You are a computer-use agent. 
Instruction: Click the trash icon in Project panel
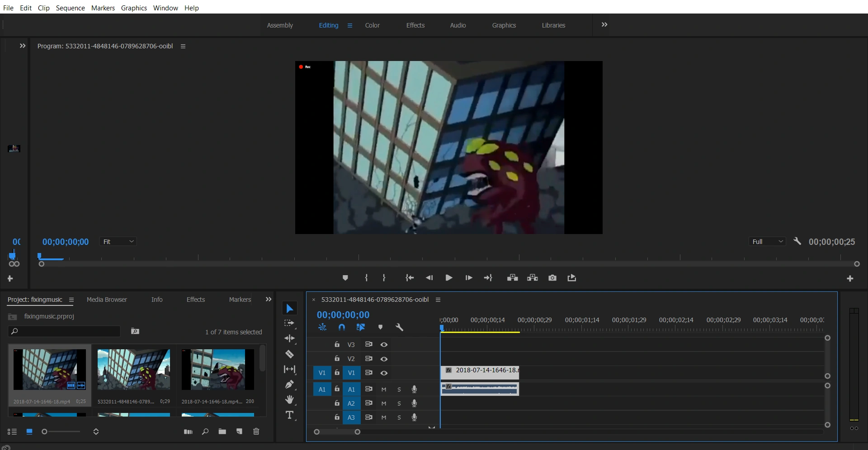coord(256,431)
